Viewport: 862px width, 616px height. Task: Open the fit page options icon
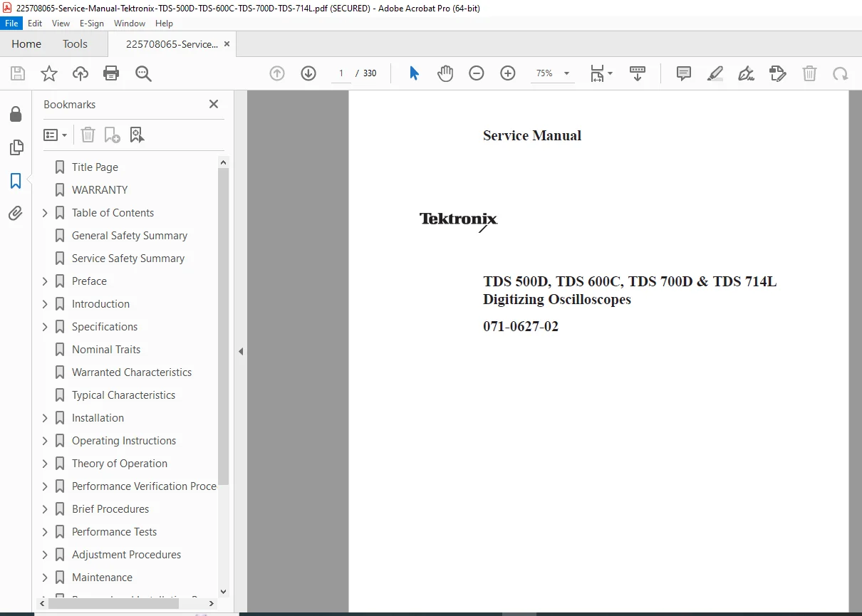[x=601, y=73]
